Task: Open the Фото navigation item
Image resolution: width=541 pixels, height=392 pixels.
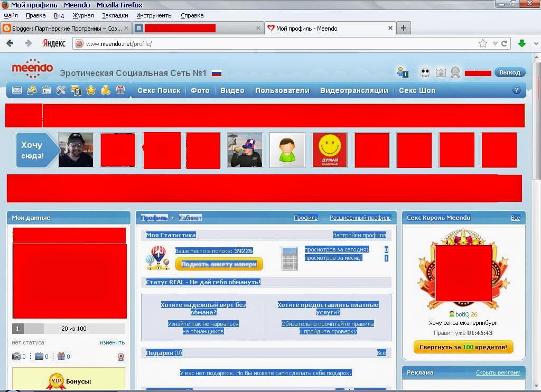Action: [x=200, y=90]
